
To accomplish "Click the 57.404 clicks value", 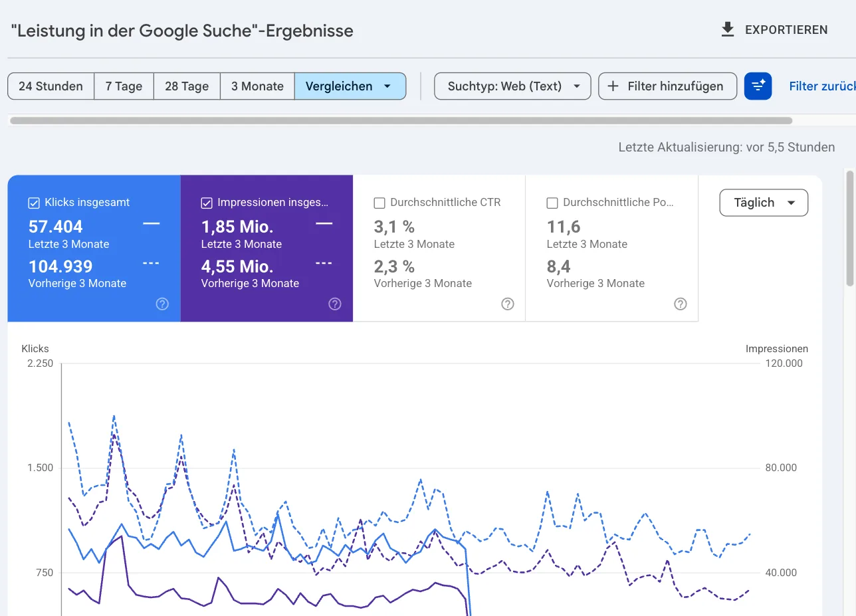I will coord(56,227).
